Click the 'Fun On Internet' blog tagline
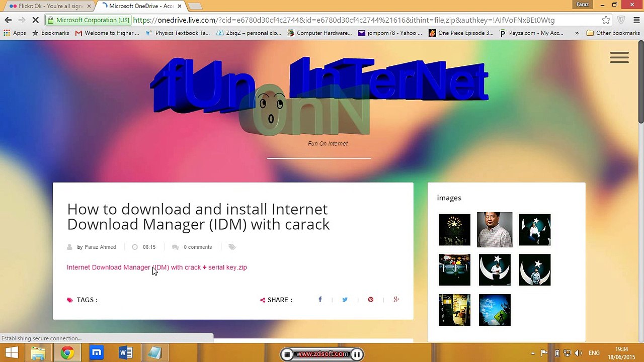 [x=328, y=144]
